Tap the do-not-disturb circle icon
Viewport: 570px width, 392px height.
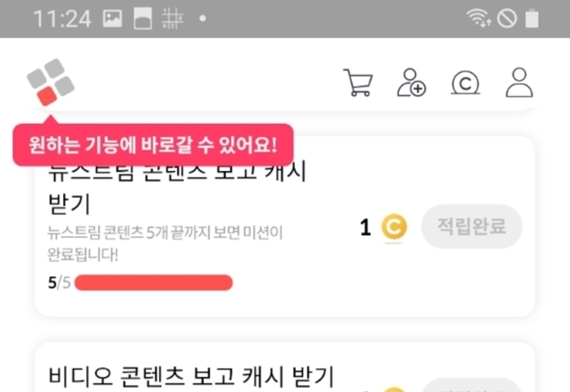(508, 19)
